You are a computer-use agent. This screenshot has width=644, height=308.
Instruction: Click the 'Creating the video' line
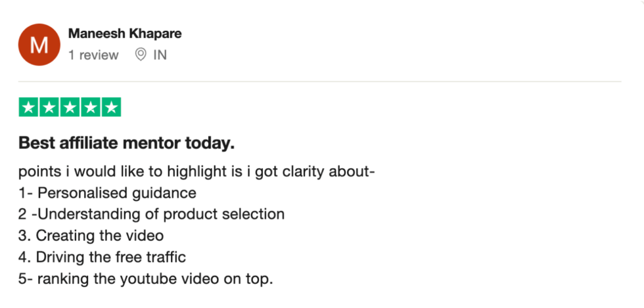coord(91,236)
